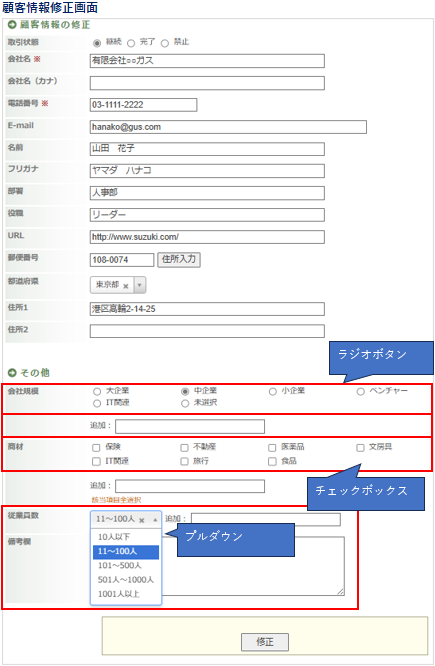Open the 都道府県 dropdown arrow
This screenshot has width=435, height=666.
tap(140, 285)
